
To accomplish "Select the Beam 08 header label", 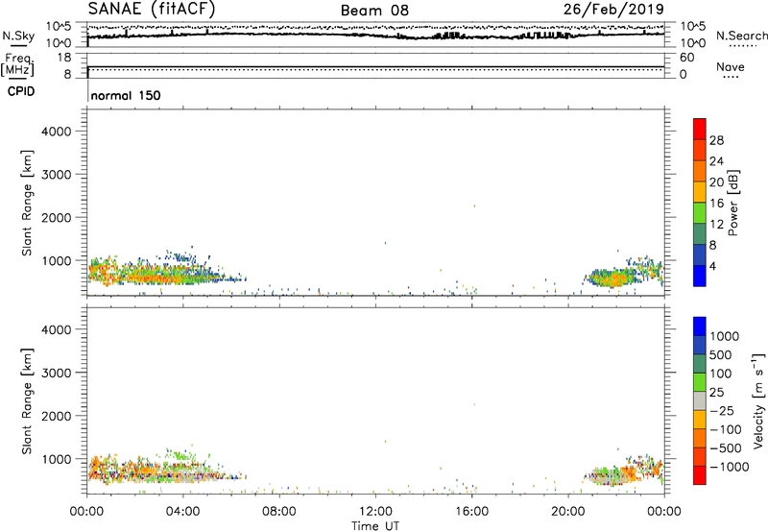I will click(x=374, y=11).
